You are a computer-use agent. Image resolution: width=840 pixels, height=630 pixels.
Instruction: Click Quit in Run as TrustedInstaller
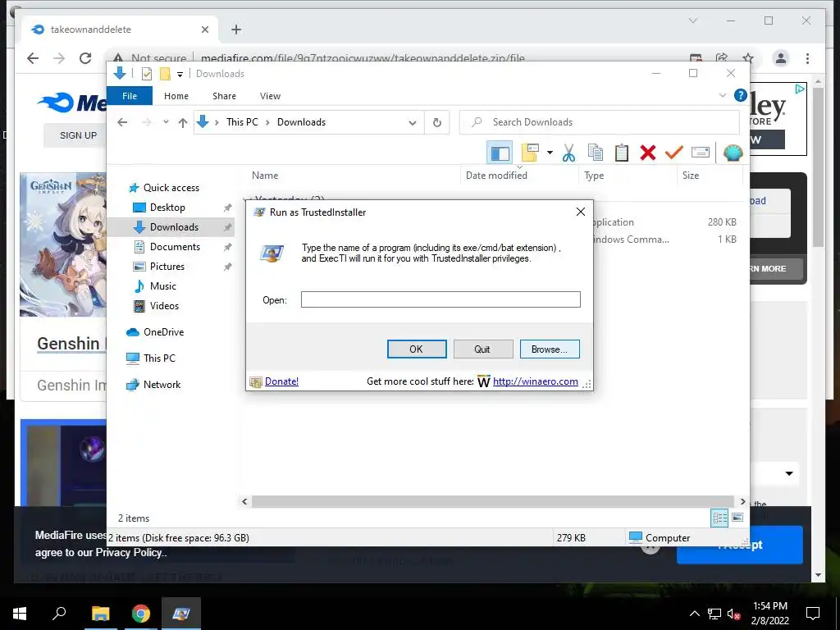tap(482, 349)
